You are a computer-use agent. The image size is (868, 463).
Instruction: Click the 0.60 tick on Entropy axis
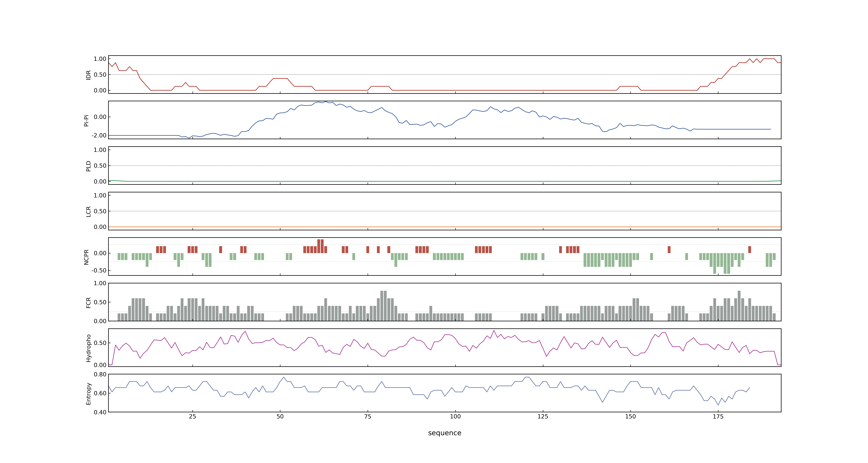click(x=100, y=393)
